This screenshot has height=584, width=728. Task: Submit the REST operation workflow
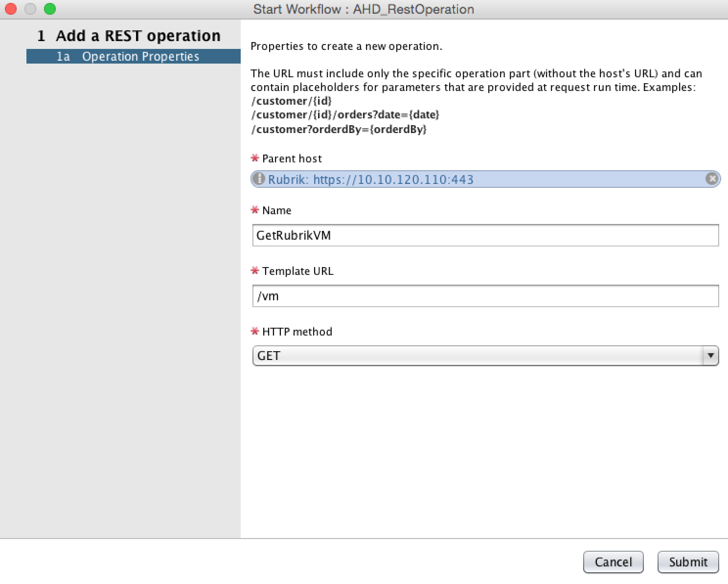[688, 562]
